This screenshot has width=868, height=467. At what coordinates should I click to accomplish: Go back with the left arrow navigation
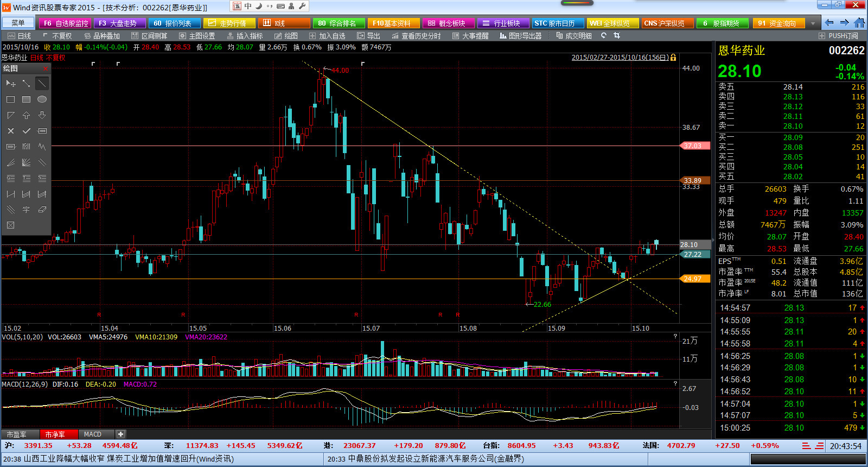pyautogui.click(x=829, y=23)
